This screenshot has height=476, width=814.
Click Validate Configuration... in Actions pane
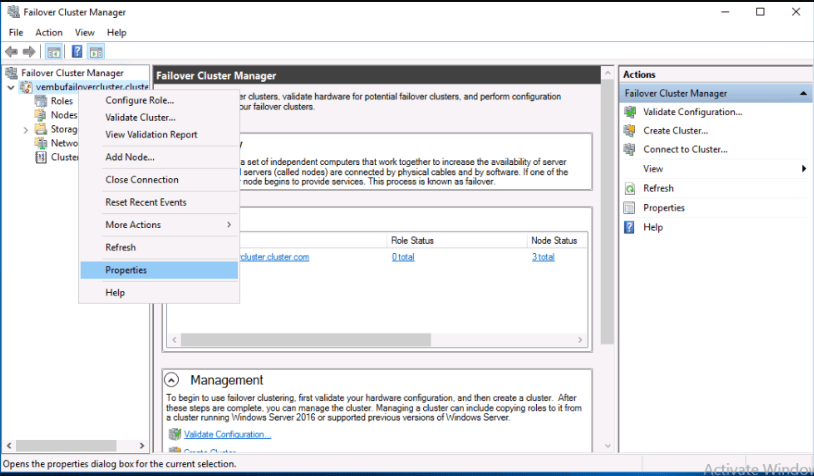[x=693, y=112]
